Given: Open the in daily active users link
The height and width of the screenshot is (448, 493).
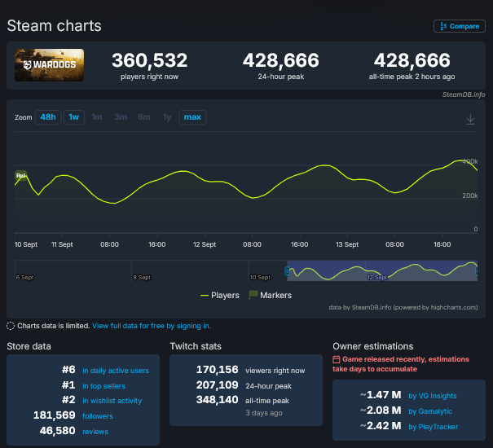Looking at the screenshot, I should [116, 371].
